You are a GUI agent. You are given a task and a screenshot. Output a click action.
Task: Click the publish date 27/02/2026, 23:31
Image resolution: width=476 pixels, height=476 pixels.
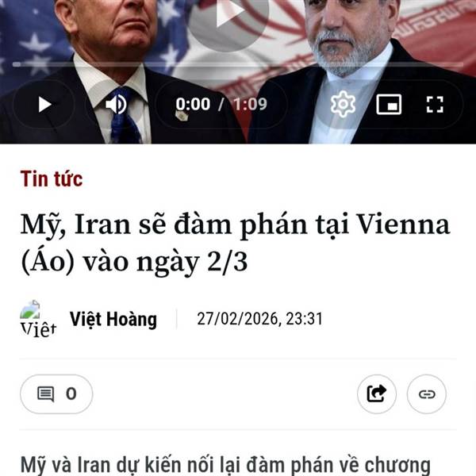[x=259, y=319]
